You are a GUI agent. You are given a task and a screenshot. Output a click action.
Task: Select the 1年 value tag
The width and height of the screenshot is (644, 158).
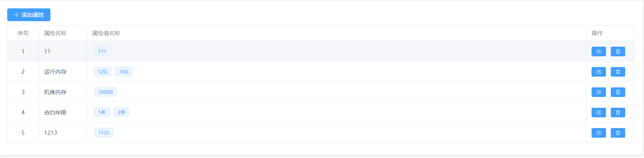(x=102, y=112)
